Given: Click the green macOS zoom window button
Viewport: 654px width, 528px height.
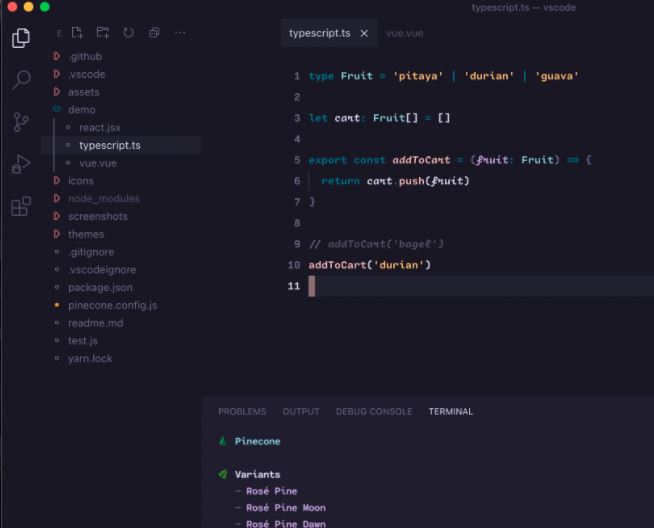Looking at the screenshot, I should (45, 7).
